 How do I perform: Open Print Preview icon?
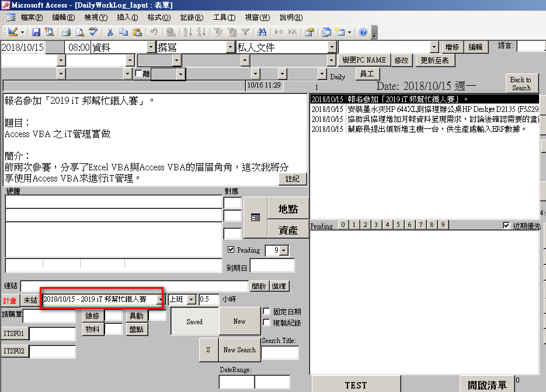coord(80,32)
